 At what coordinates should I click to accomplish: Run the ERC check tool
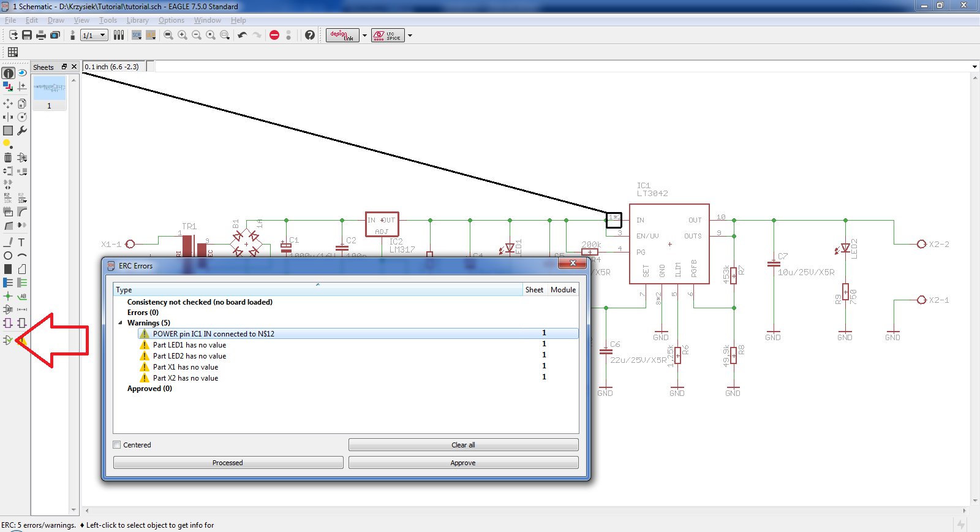(8, 340)
